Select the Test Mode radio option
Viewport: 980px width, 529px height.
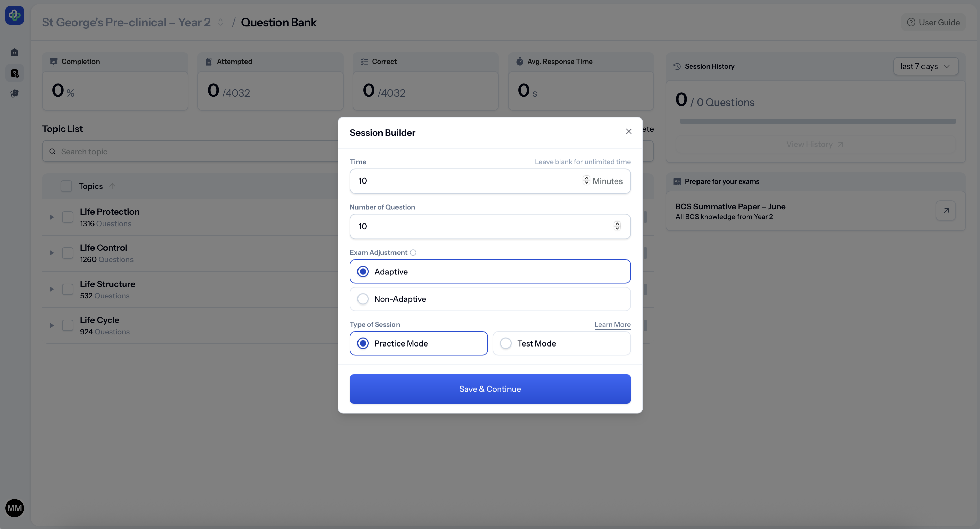(x=505, y=343)
